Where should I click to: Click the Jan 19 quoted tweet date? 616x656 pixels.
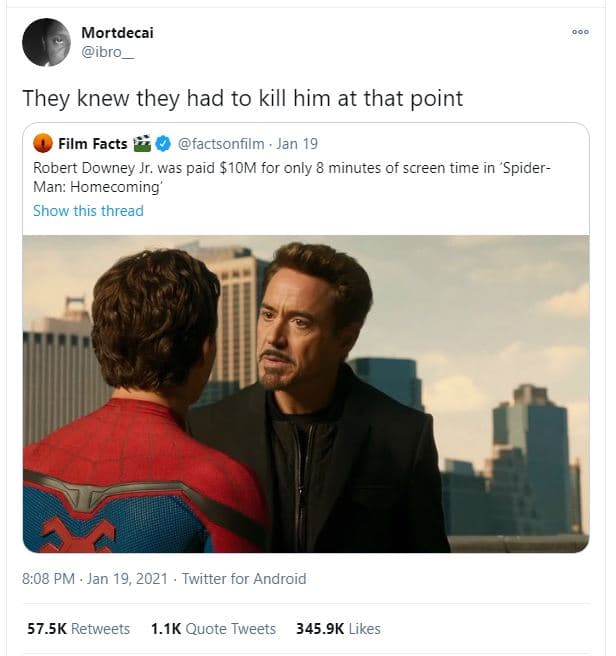point(298,144)
